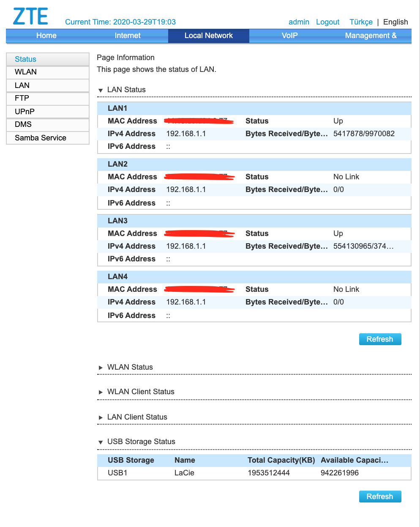
Task: Open the UPnP sidebar item
Action: (x=48, y=112)
